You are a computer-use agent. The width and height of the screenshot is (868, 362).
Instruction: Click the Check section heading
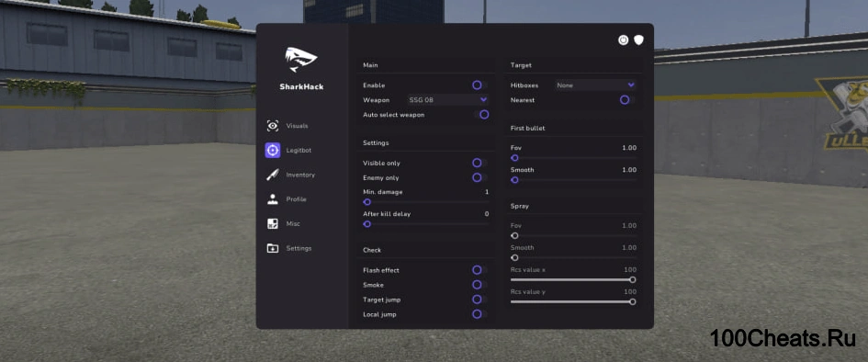[x=372, y=250]
